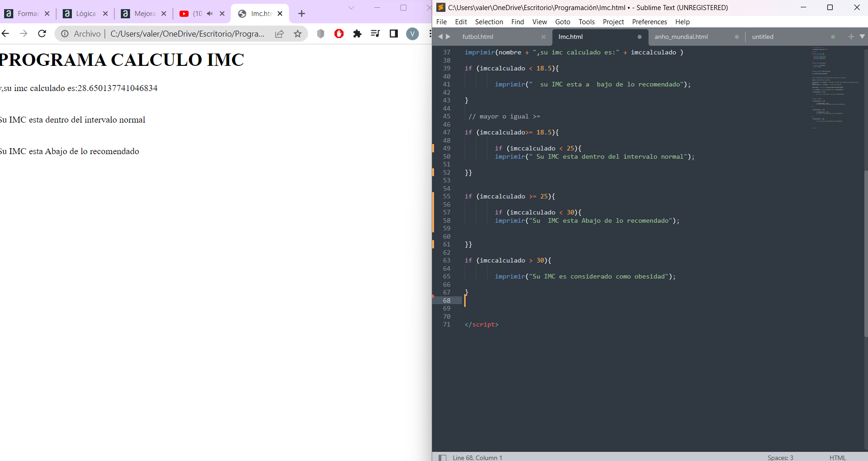
Task: Open Sublime tab list dropdown arrow
Action: pos(862,37)
